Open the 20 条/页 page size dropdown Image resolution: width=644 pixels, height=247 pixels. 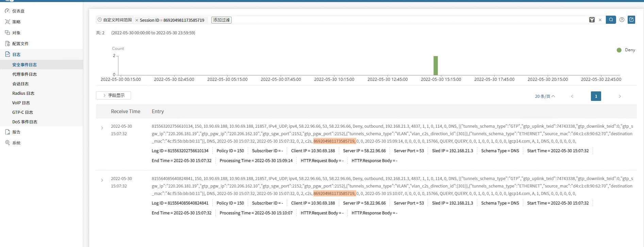(545, 96)
